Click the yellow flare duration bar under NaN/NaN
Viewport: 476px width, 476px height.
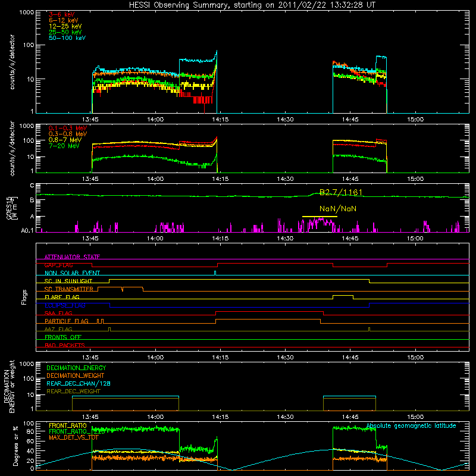[320, 217]
